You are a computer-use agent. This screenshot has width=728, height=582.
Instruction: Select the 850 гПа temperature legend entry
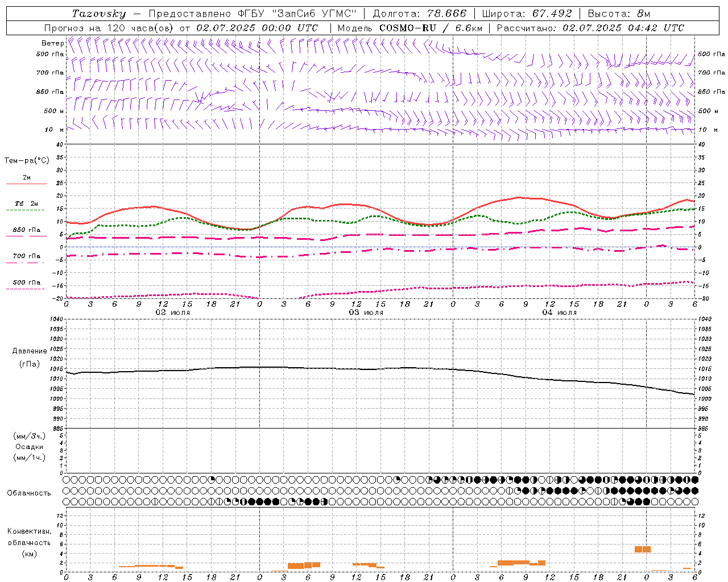(x=27, y=230)
